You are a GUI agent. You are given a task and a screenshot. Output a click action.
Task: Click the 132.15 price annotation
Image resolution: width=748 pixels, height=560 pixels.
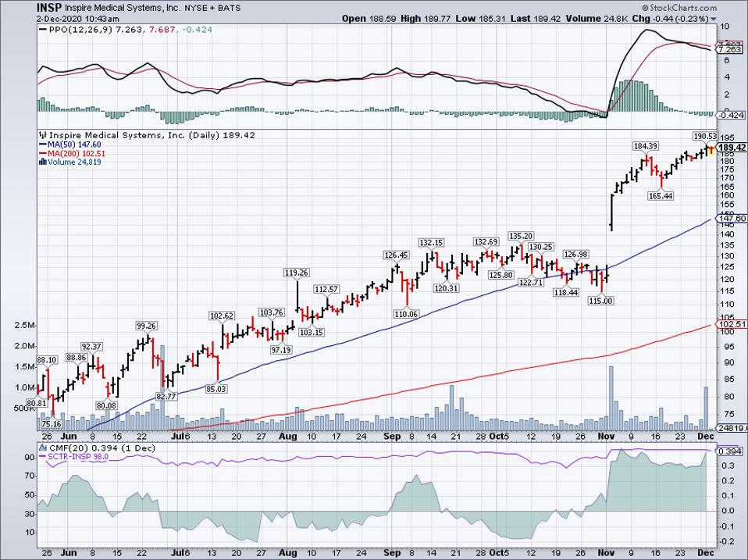[x=431, y=243]
